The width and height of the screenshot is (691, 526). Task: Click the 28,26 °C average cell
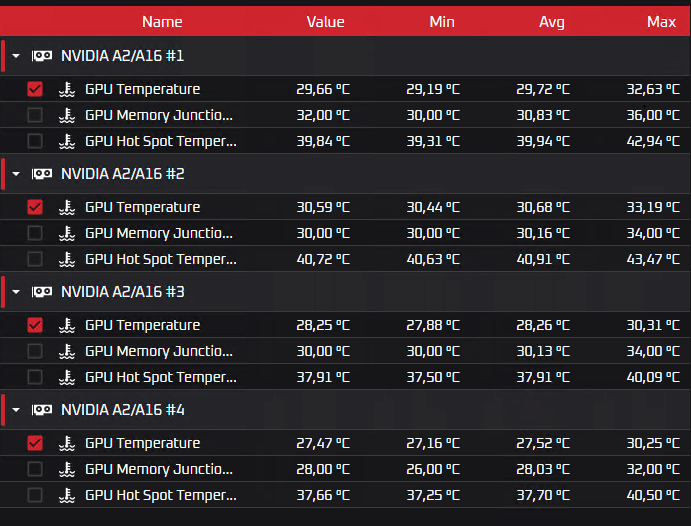coord(543,326)
